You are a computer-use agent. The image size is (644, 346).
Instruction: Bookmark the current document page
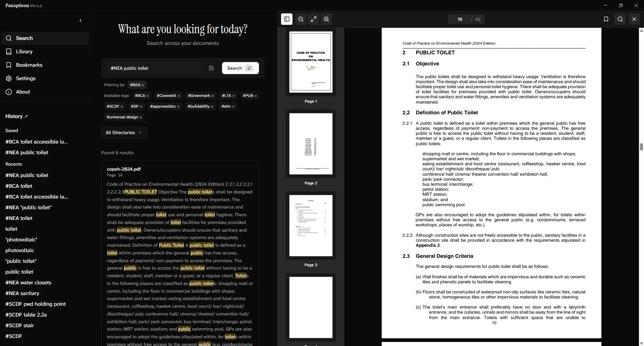(606, 19)
